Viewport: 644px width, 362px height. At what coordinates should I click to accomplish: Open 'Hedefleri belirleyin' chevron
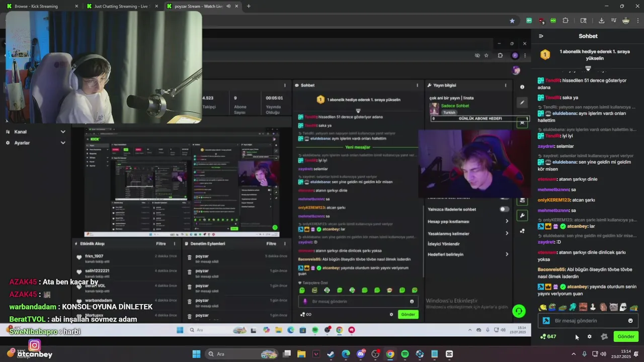pyautogui.click(x=507, y=254)
